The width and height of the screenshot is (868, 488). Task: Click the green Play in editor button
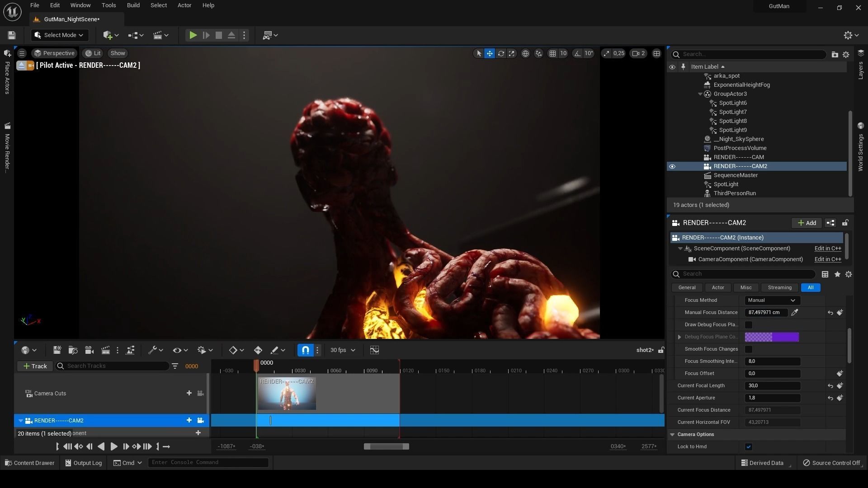point(193,35)
